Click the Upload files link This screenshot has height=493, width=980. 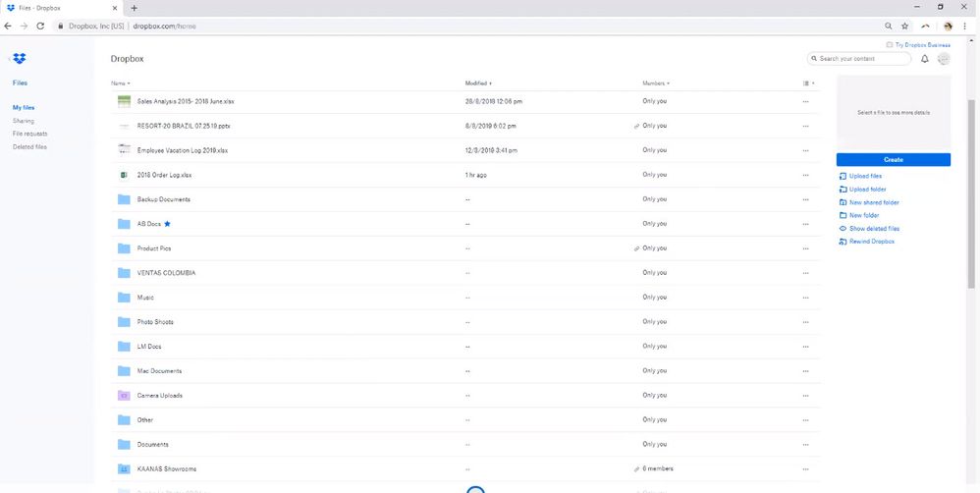pos(865,176)
